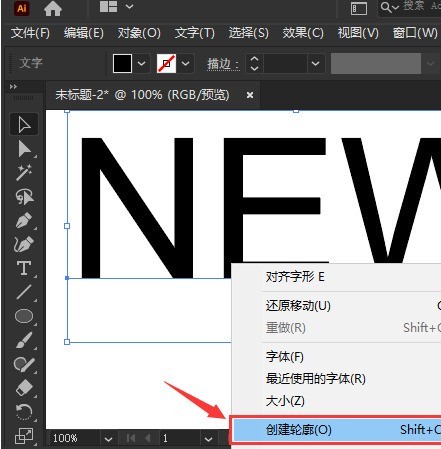This screenshot has width=441, height=449.
Task: Expand the stroke weight dropdown
Action: (315, 63)
